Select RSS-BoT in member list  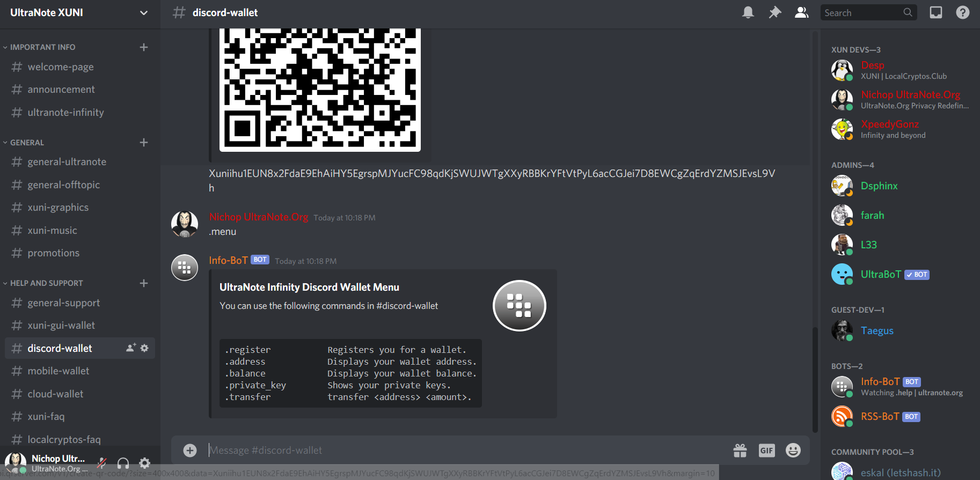coord(899,416)
